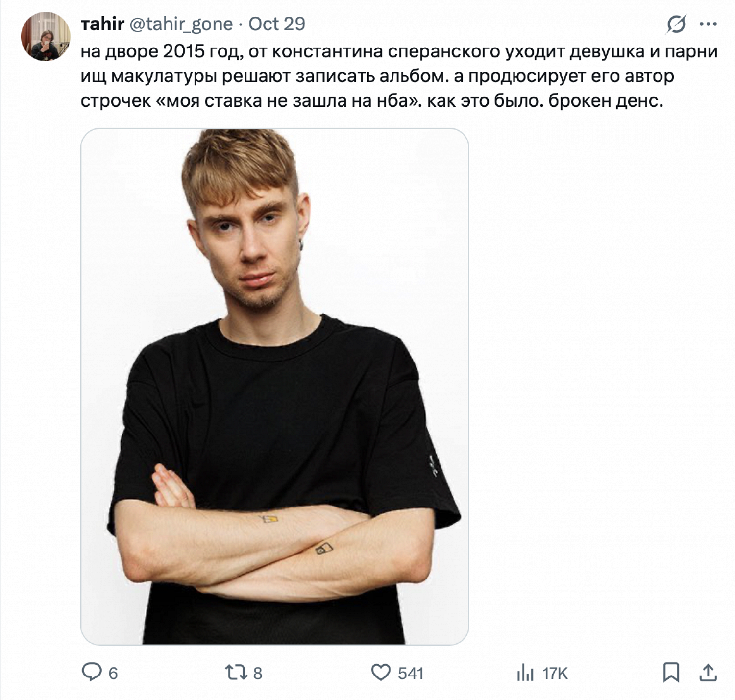The width and height of the screenshot is (735, 700).
Task: Like the tweet with the heart icon
Action: point(381,672)
